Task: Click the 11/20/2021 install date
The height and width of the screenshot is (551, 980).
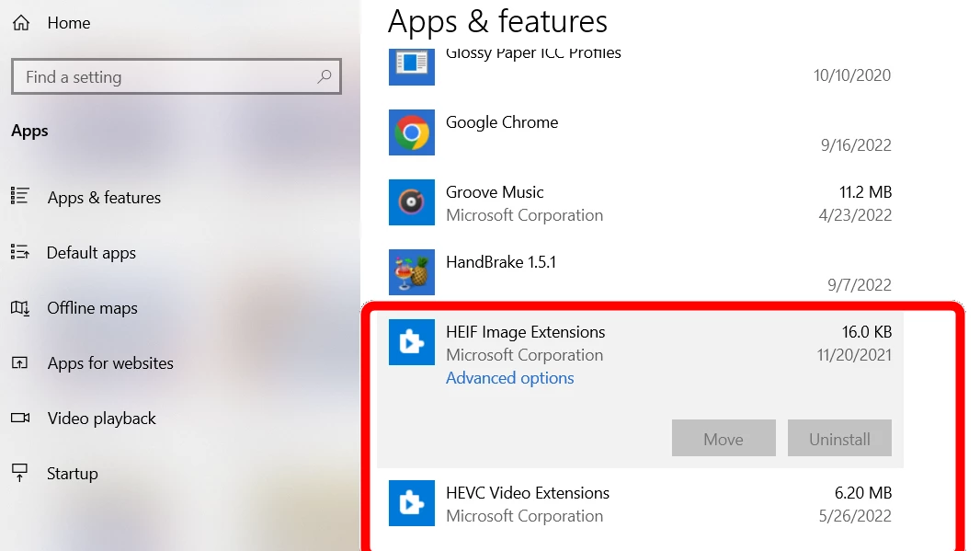Action: (x=854, y=355)
